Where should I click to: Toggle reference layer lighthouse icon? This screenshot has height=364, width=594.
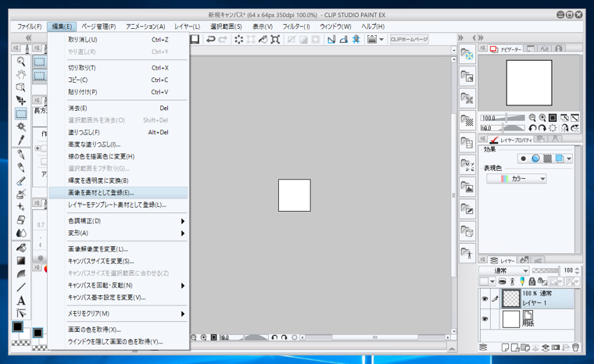pyautogui.click(x=512, y=281)
